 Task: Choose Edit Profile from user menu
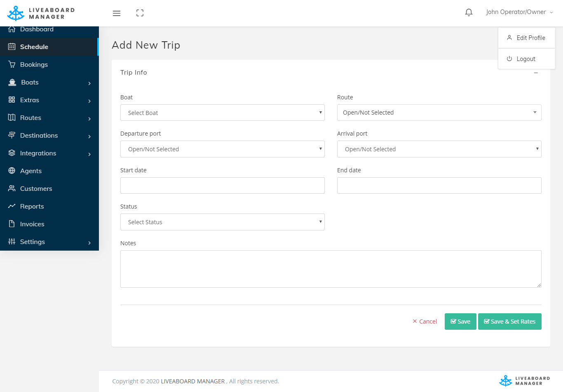click(x=526, y=38)
